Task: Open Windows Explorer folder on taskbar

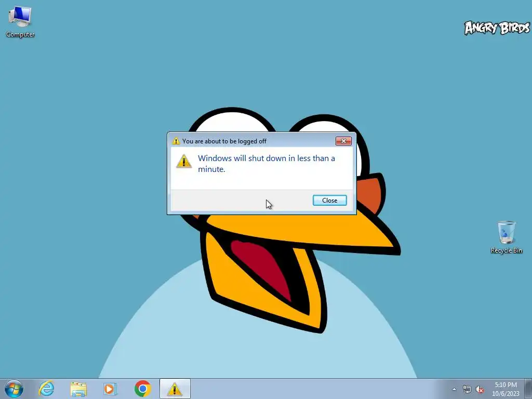Action: tap(78, 389)
